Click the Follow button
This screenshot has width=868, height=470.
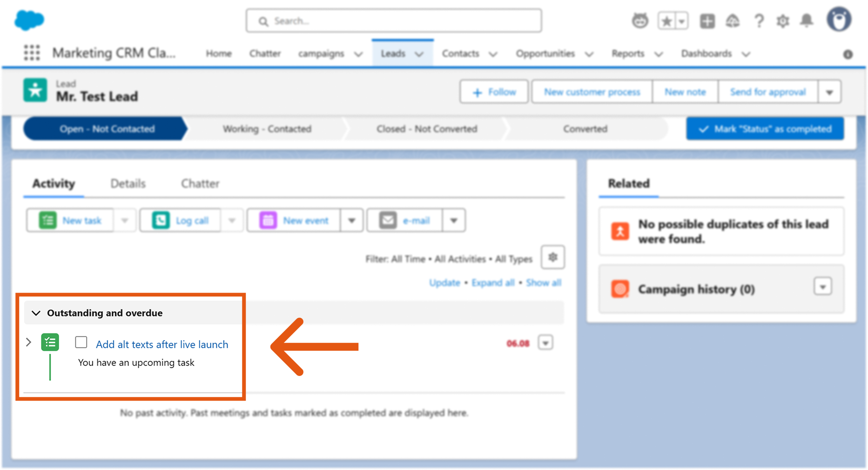coord(494,92)
